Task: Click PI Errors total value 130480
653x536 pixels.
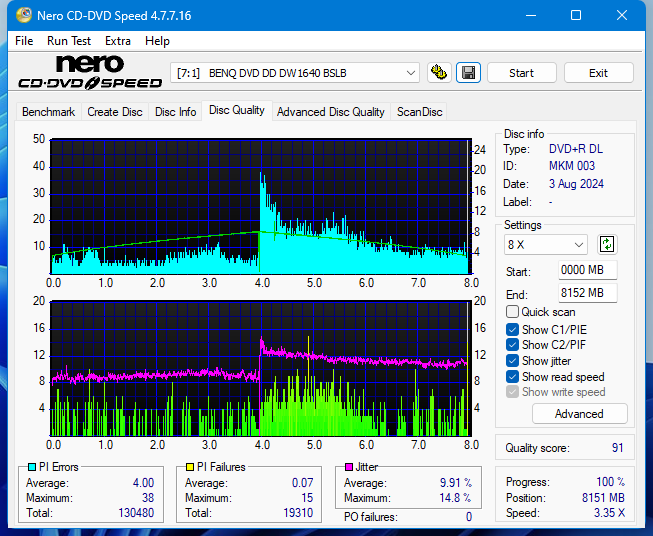Action: pos(136,513)
